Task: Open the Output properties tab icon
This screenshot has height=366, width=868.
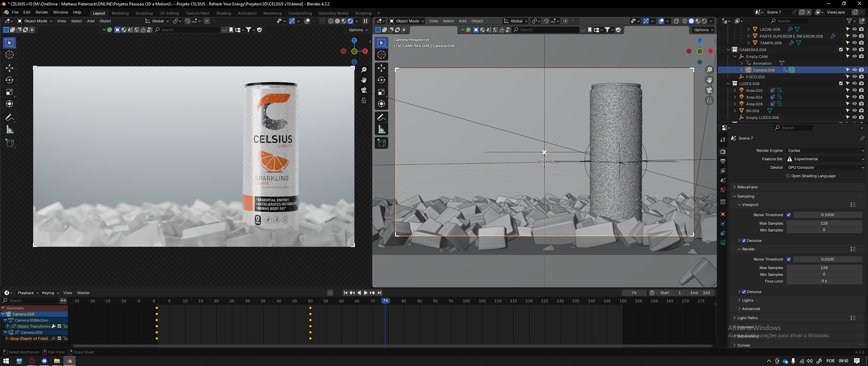Action: 723,161
